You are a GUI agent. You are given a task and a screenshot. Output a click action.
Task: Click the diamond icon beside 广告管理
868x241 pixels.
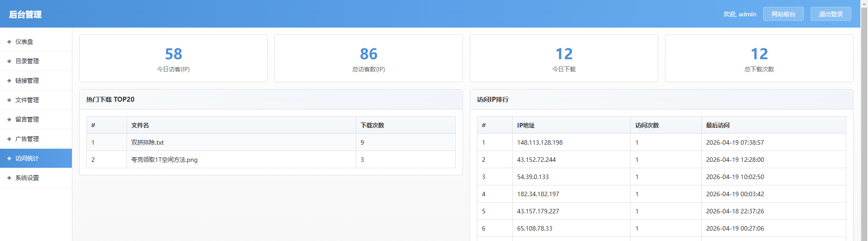pos(9,139)
